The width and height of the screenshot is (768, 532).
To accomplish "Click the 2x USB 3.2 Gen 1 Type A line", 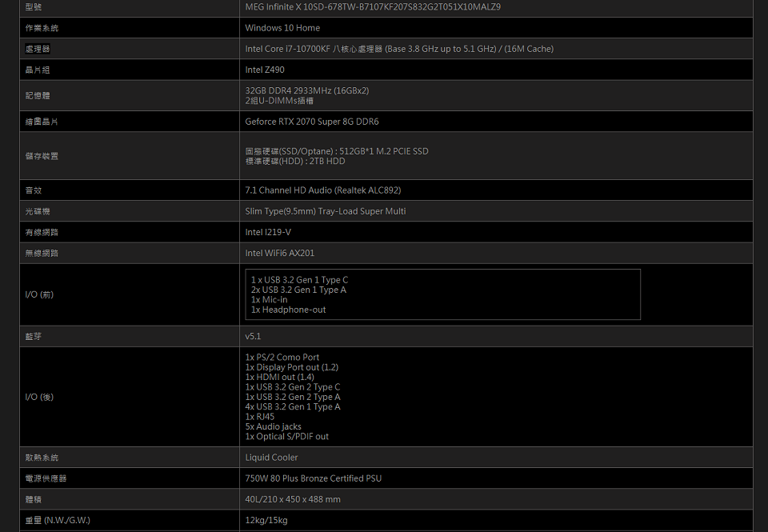I will (x=298, y=290).
